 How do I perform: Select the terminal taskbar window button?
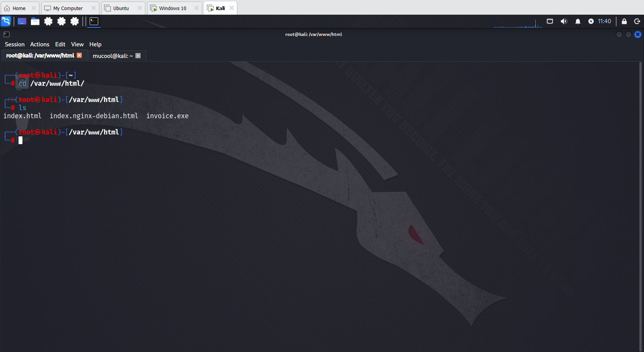94,21
